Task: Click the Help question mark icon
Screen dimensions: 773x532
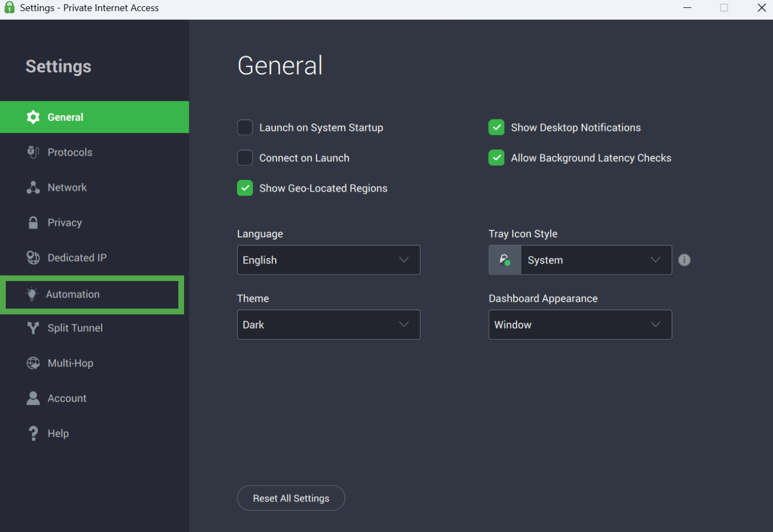Action: pyautogui.click(x=33, y=433)
